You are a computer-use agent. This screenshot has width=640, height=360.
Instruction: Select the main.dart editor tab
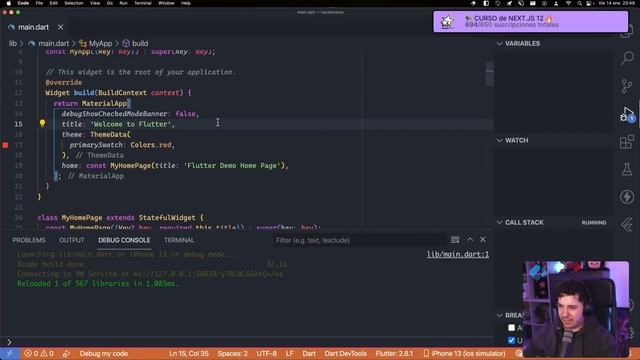(33, 27)
